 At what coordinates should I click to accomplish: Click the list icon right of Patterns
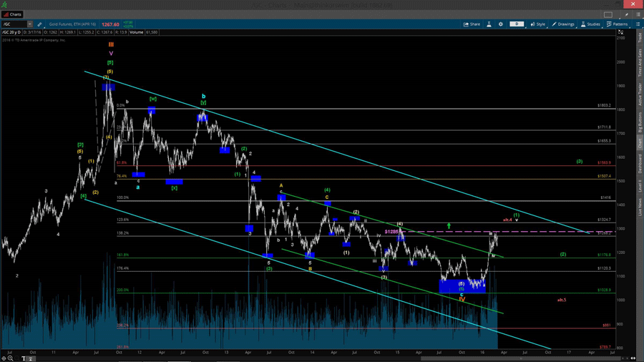(x=638, y=24)
